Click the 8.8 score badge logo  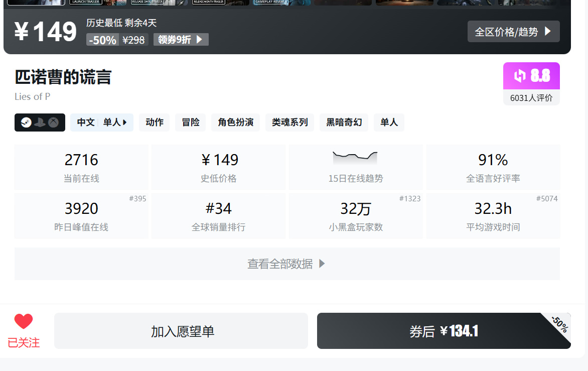pyautogui.click(x=520, y=76)
